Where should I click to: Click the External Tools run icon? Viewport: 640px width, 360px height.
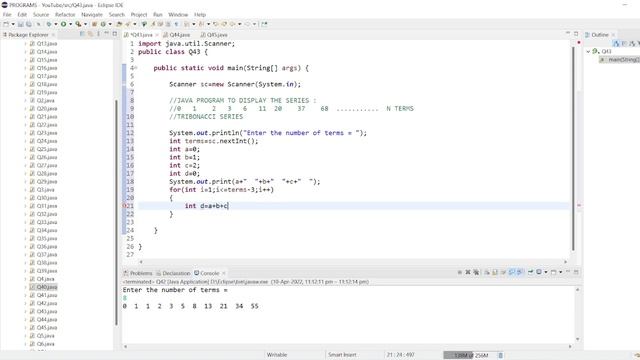click(x=78, y=24)
